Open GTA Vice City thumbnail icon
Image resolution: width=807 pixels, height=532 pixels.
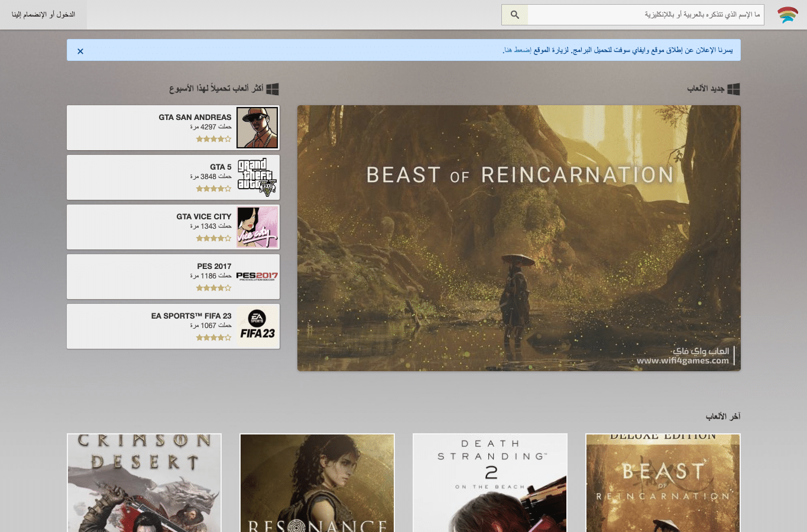257,227
